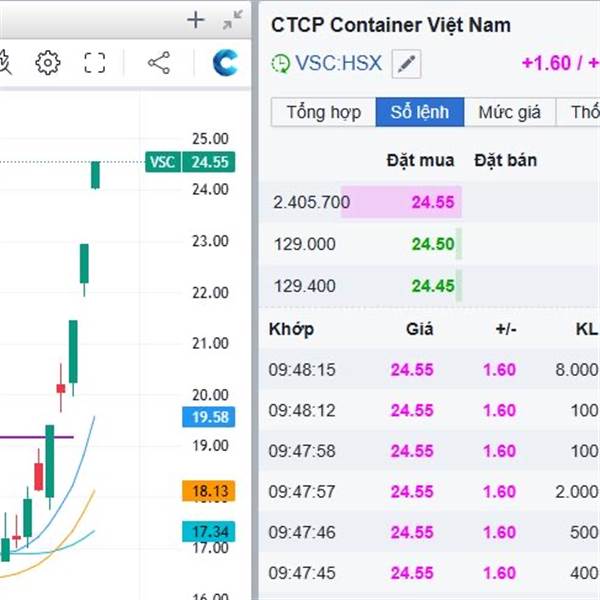Click the VSC:HSX ticker link
Viewport: 600px width, 600px height.
pyautogui.click(x=339, y=63)
